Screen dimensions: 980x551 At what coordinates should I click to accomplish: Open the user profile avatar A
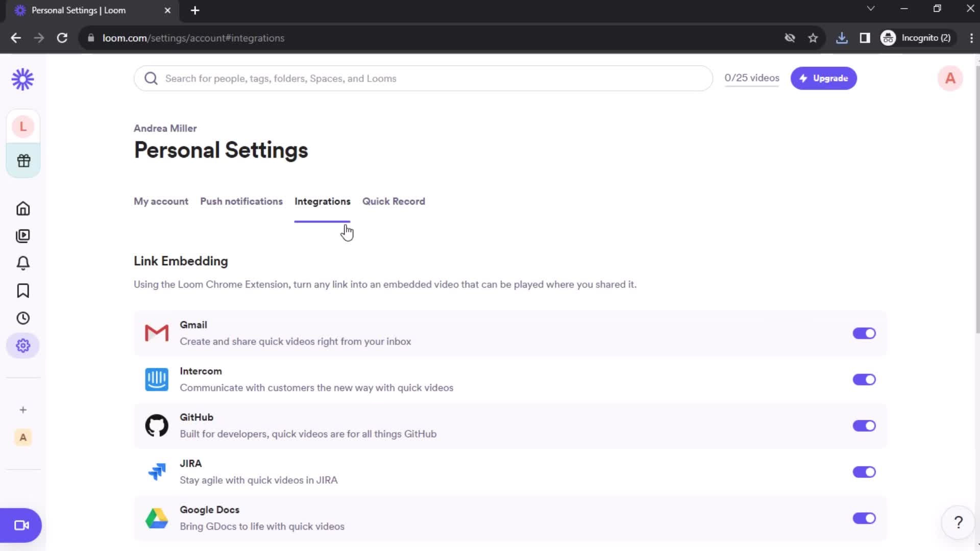click(950, 79)
